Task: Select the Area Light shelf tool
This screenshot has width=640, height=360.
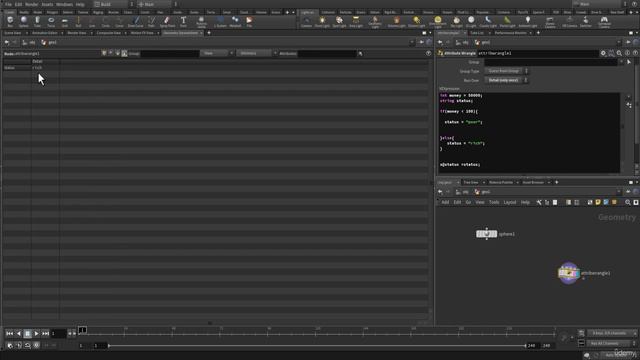Action: 356,22
